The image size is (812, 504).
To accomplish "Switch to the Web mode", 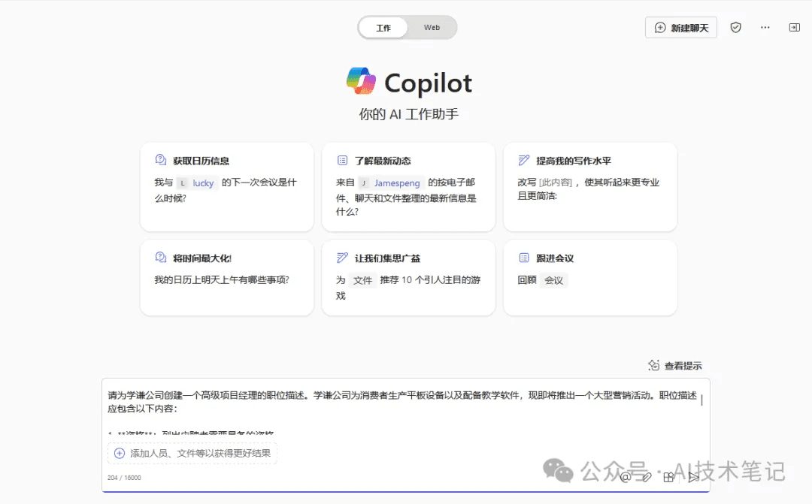I will [432, 28].
